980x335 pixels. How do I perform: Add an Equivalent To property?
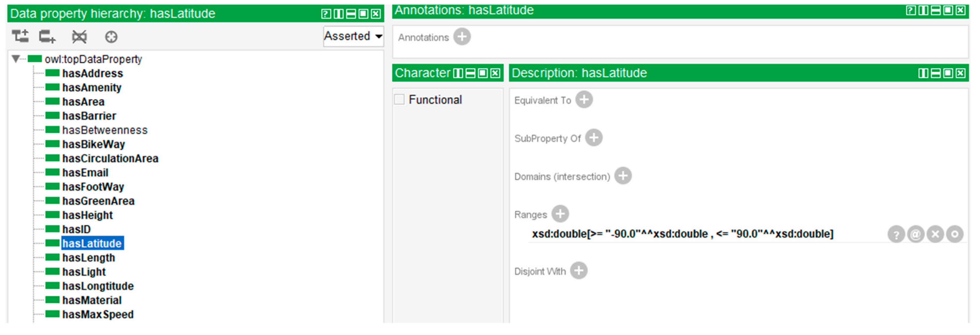(584, 100)
